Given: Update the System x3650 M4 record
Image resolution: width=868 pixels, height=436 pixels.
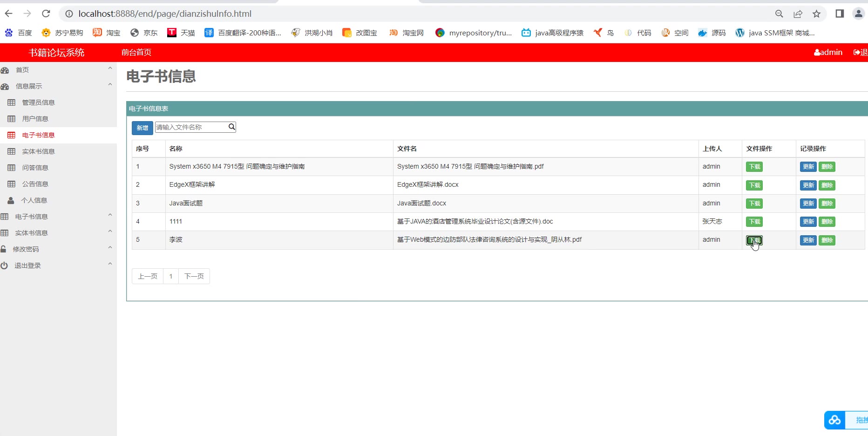Looking at the screenshot, I should click(x=808, y=167).
